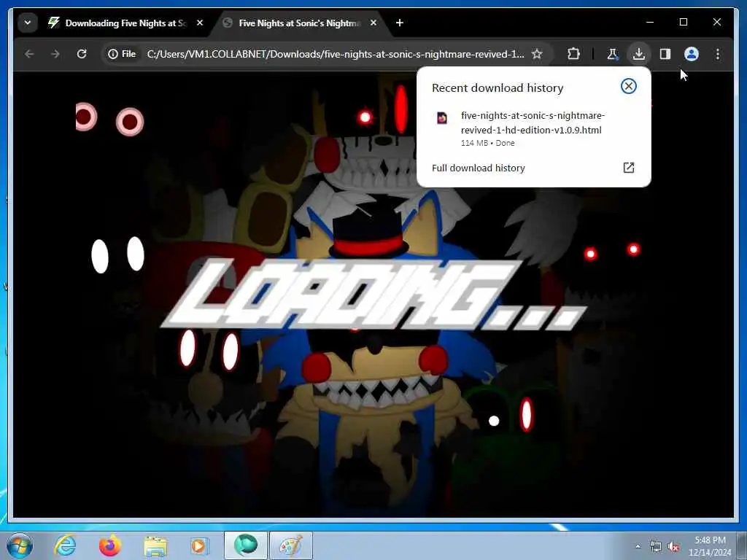Click the muted volume tray icon
747x560 pixels.
673,547
